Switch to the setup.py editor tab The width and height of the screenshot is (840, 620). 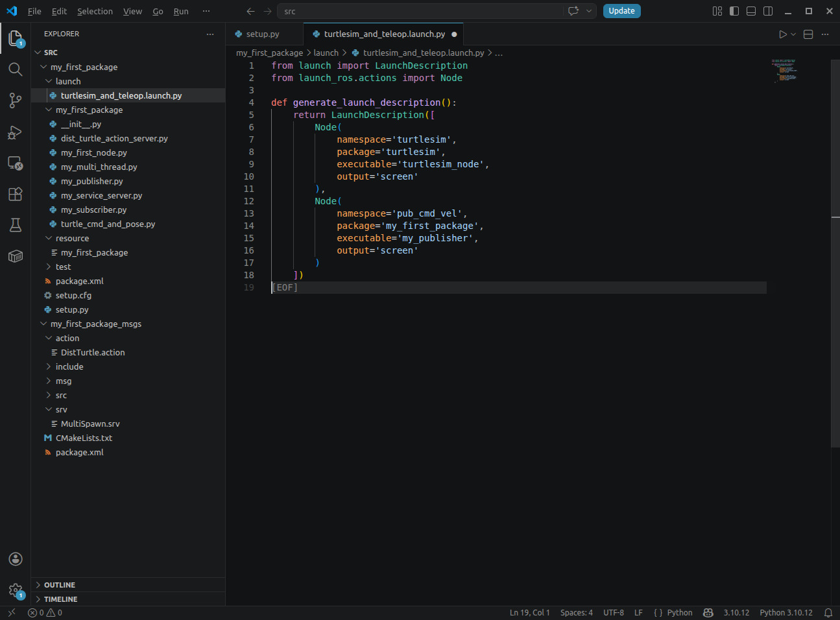point(264,34)
